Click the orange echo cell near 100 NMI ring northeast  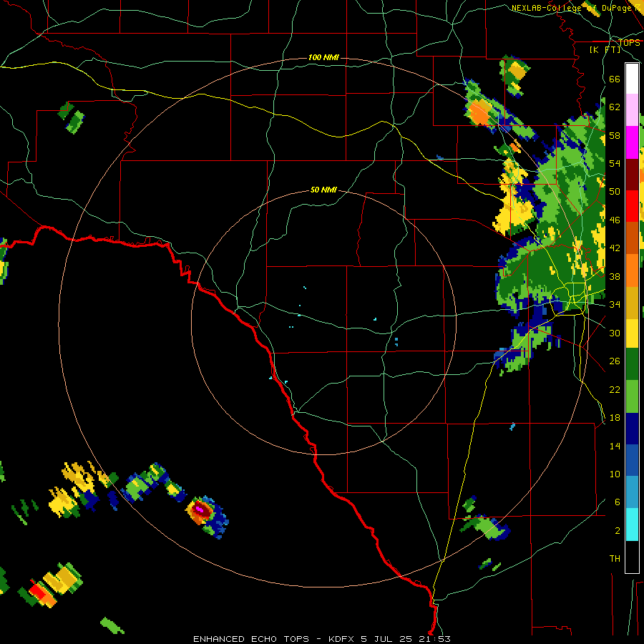[479, 112]
